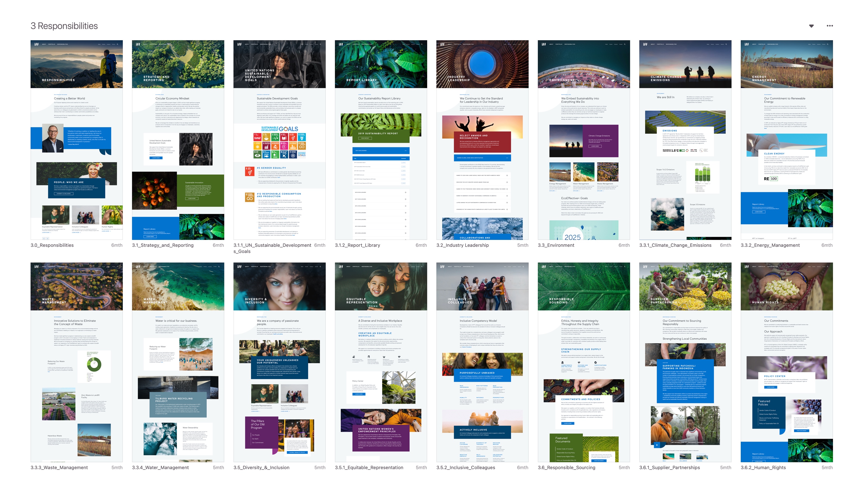Open the Equitable Representation screen thumbnail

pos(381,362)
